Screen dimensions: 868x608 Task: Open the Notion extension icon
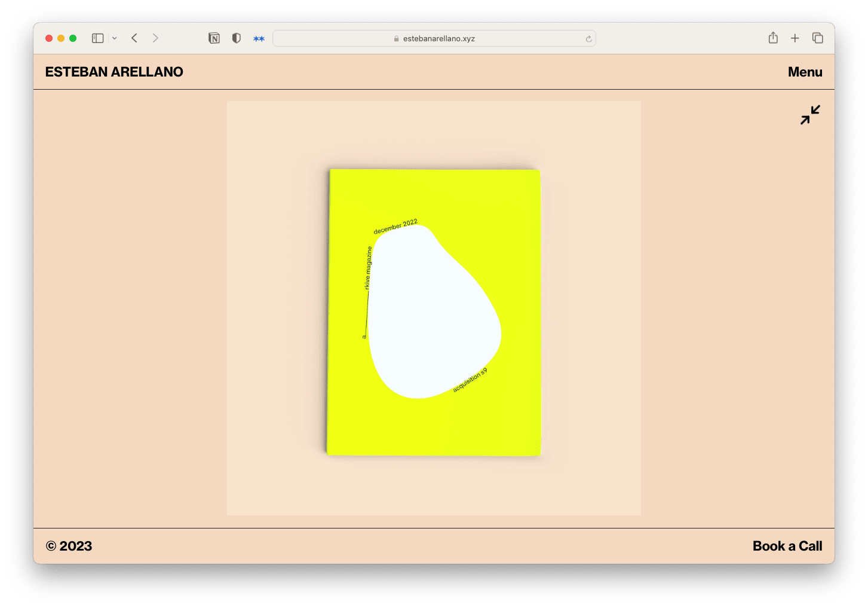[x=214, y=38]
